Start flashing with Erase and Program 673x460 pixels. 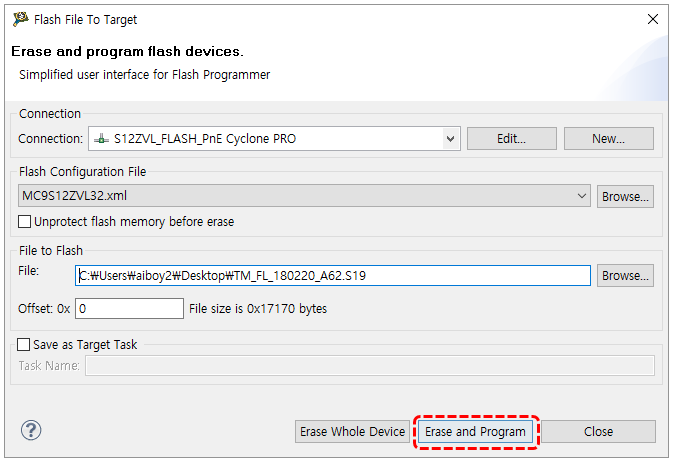pos(475,432)
